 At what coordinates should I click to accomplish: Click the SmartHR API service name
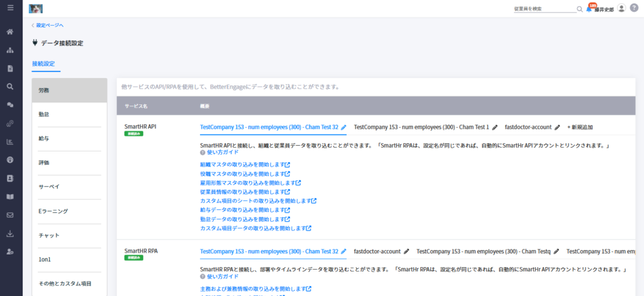[140, 127]
